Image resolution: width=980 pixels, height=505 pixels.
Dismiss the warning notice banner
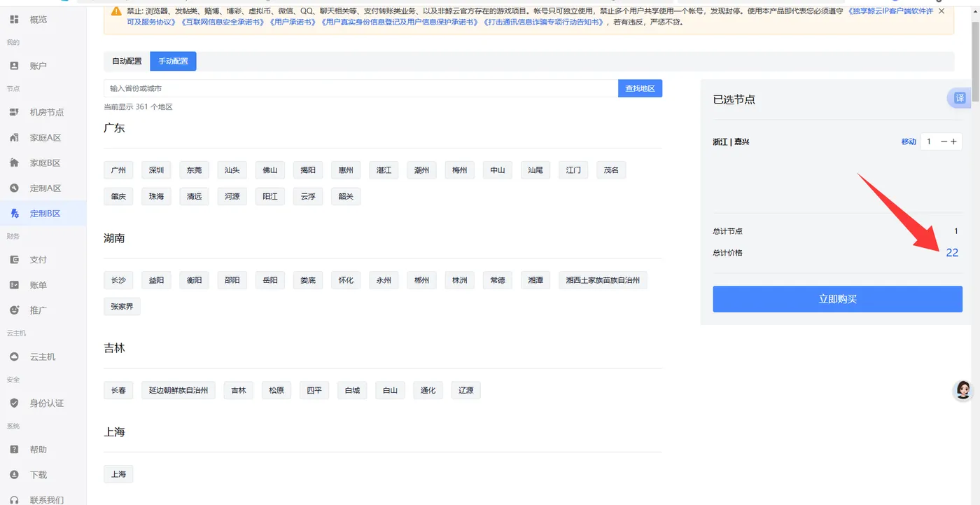coord(941,11)
